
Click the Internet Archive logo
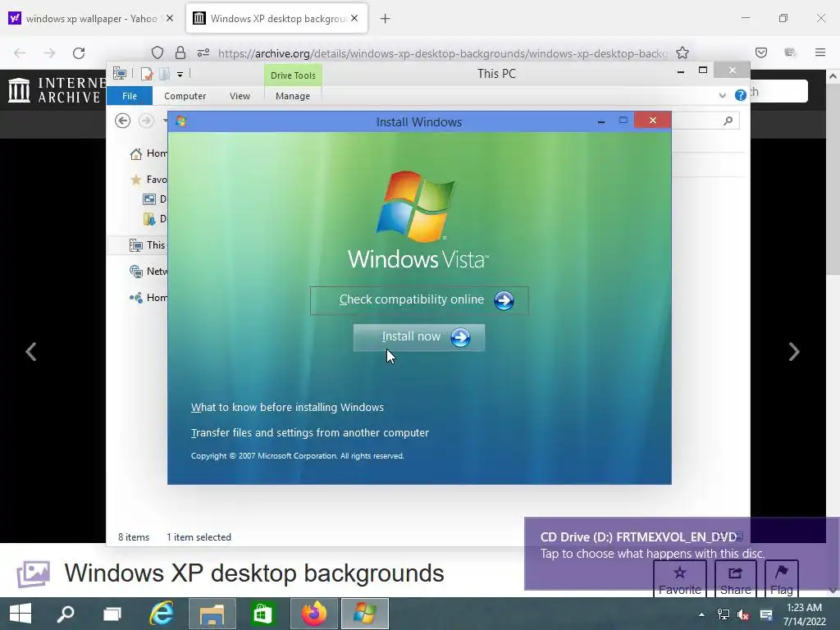pyautogui.click(x=57, y=90)
